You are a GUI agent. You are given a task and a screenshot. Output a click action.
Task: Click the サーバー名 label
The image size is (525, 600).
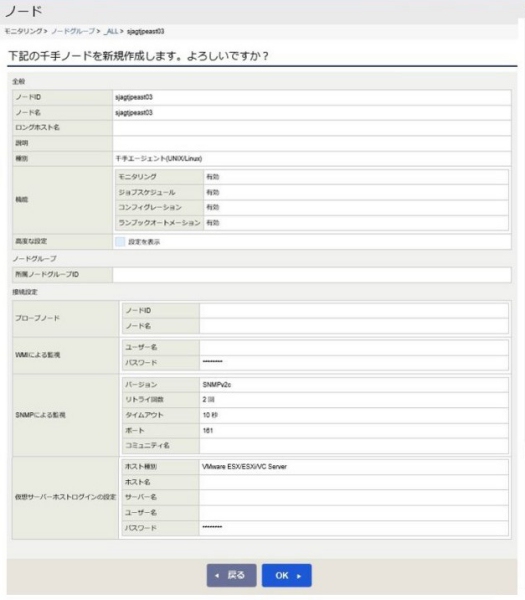pyautogui.click(x=141, y=497)
